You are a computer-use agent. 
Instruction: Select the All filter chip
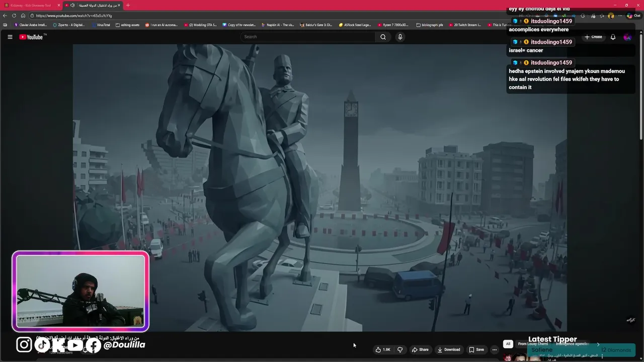508,344
